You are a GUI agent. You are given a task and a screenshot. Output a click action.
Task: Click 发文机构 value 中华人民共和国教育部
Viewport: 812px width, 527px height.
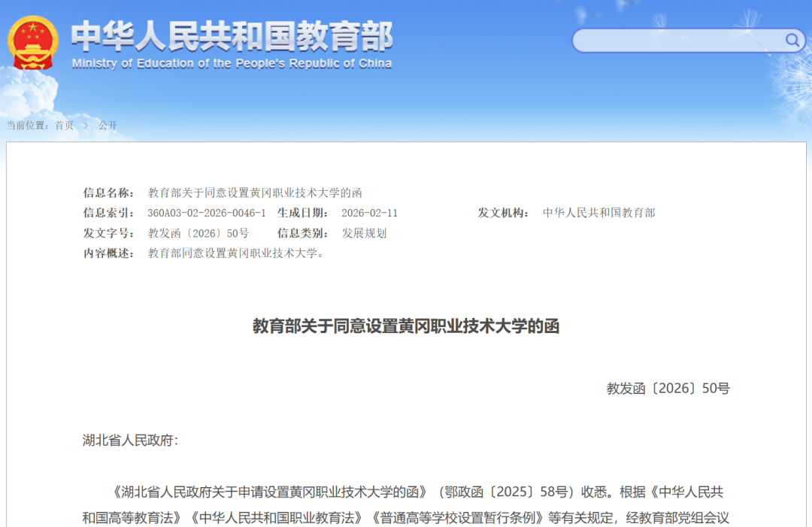(598, 213)
